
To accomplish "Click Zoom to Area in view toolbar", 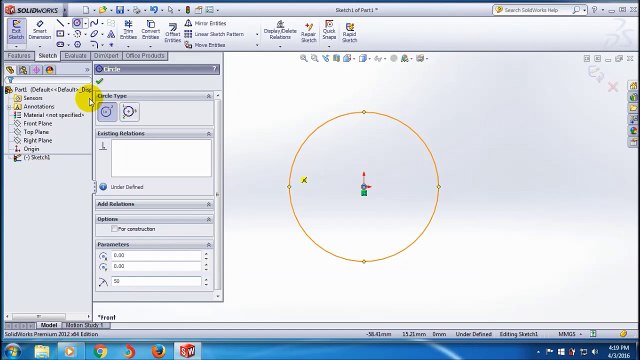I will click(x=314, y=58).
